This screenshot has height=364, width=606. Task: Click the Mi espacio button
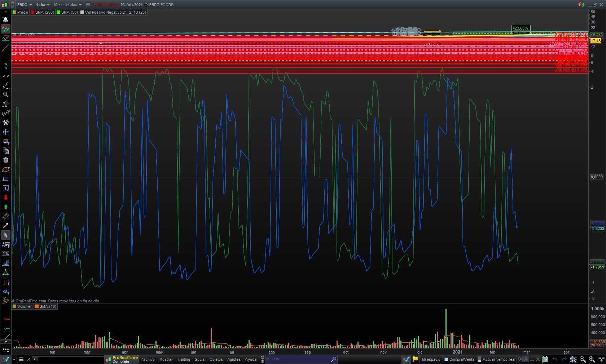[431, 359]
